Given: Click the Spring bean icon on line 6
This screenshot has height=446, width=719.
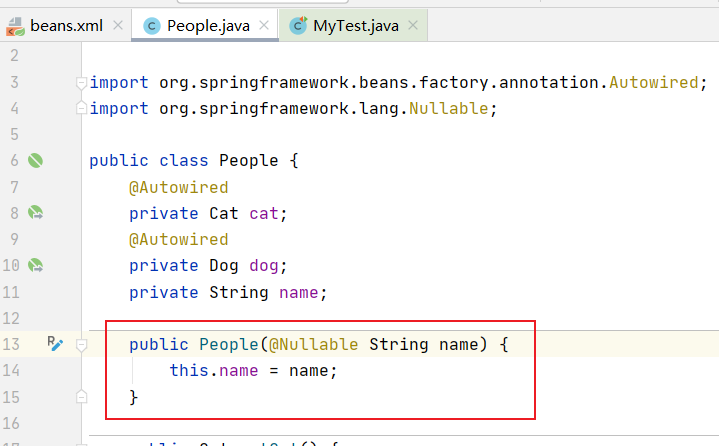Looking at the screenshot, I should click(x=35, y=160).
